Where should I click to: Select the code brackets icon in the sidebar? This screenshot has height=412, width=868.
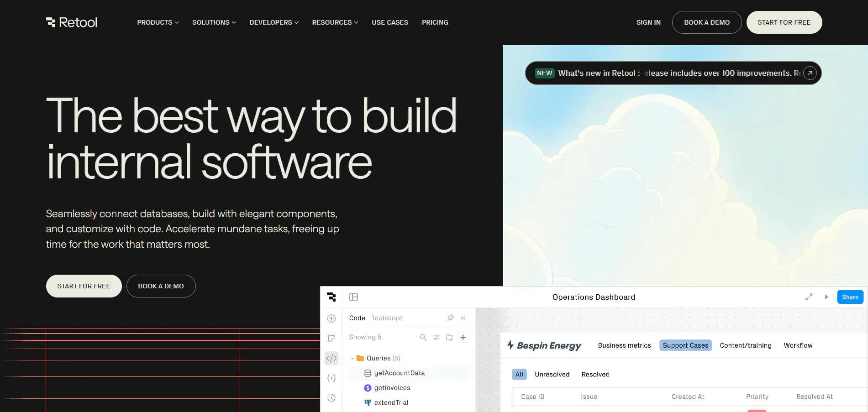click(x=331, y=358)
